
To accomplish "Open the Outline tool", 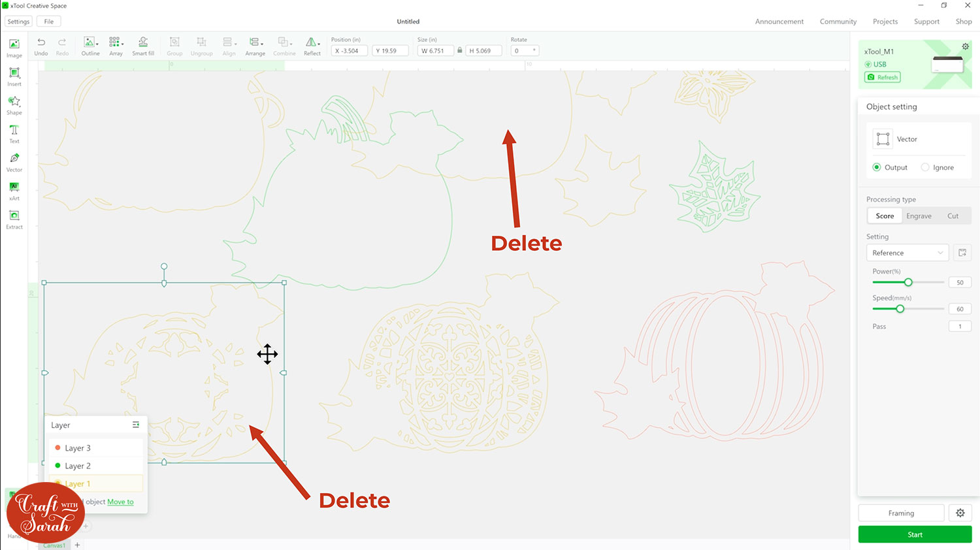I will point(90,46).
